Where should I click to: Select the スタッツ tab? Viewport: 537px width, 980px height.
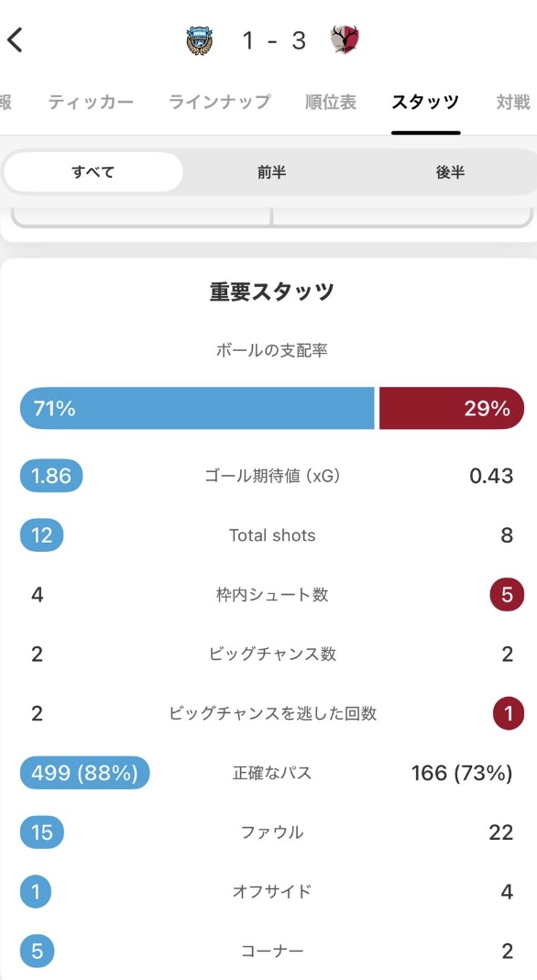click(x=425, y=102)
